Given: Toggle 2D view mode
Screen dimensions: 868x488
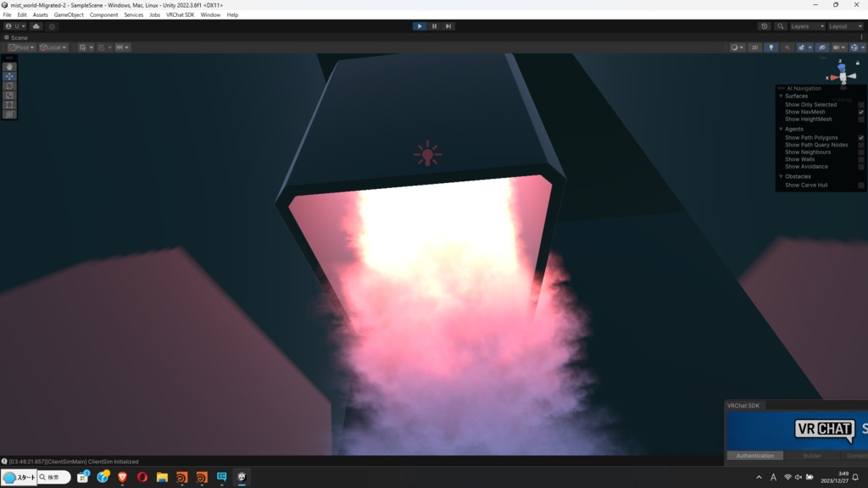Looking at the screenshot, I should (x=754, y=47).
